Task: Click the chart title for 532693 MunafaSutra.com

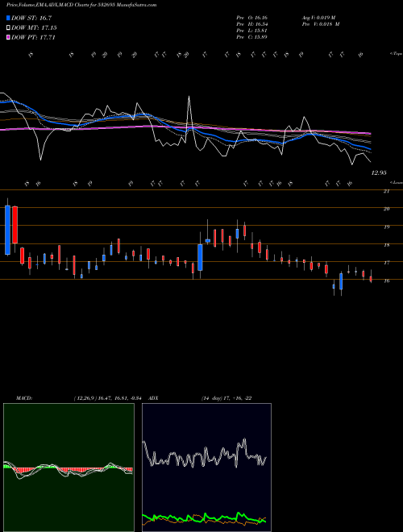Action: [81, 5]
